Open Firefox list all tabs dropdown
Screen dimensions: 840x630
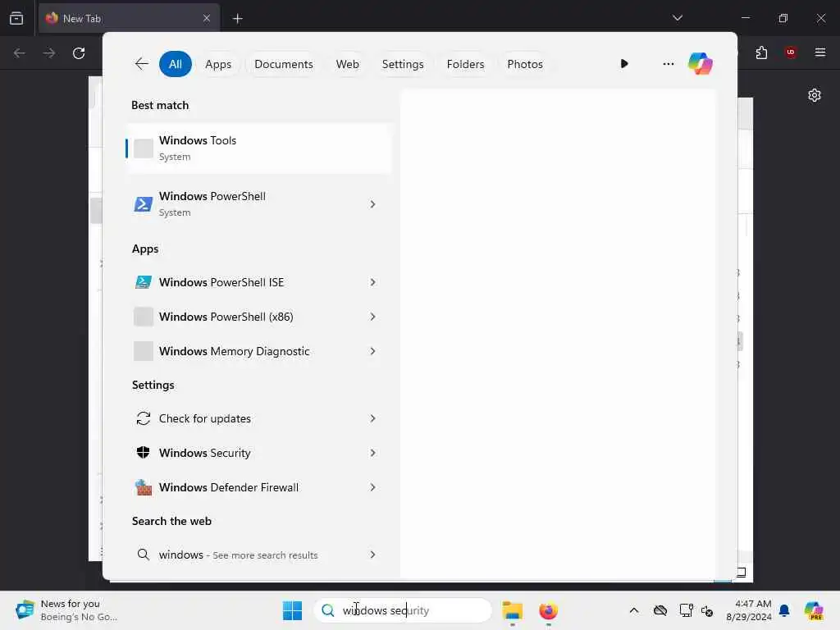click(677, 18)
